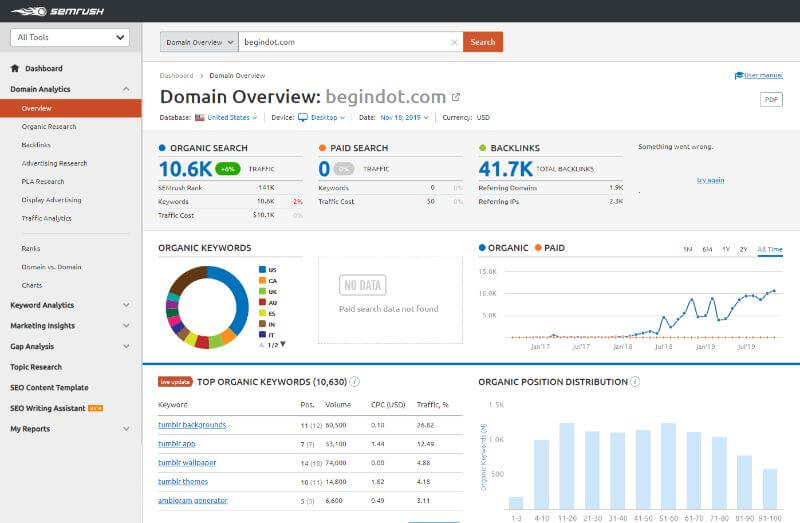Toggle the US entry in keywords legend
Viewport: 800px width, 523px height.
tap(262, 270)
